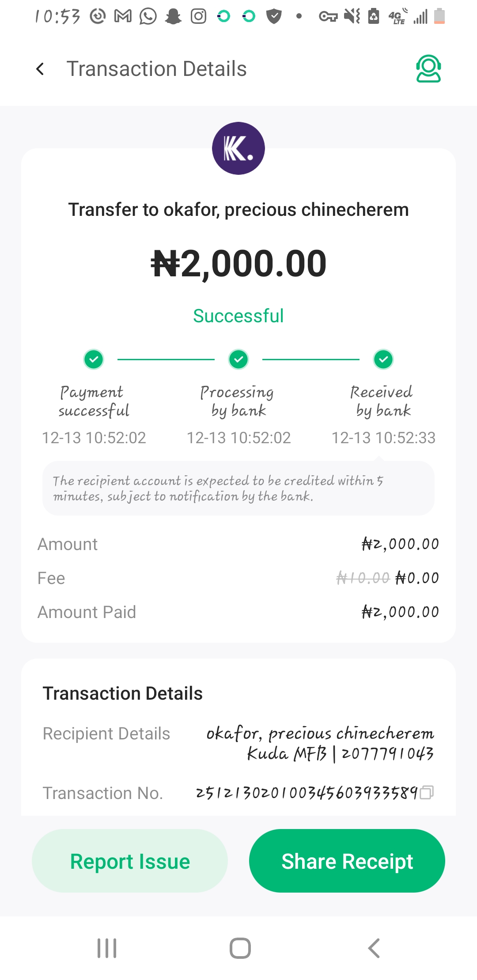
Task: Tap Report Issue button
Action: click(x=130, y=861)
